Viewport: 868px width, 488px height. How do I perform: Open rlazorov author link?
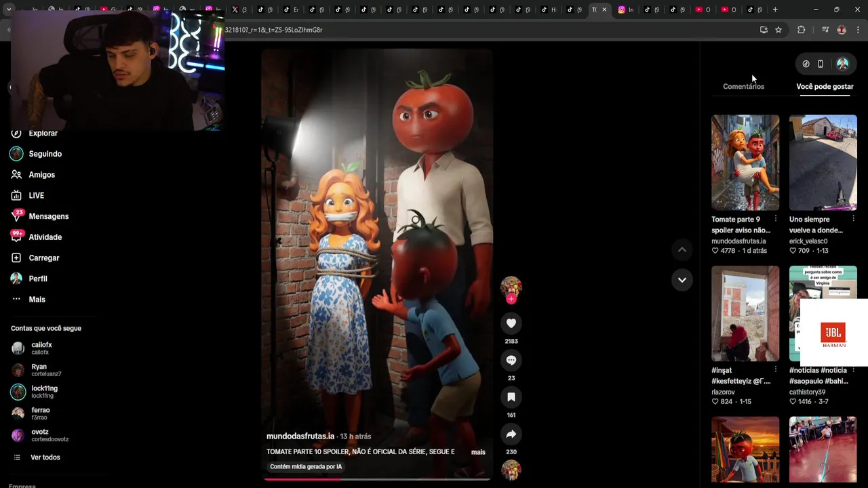(723, 392)
